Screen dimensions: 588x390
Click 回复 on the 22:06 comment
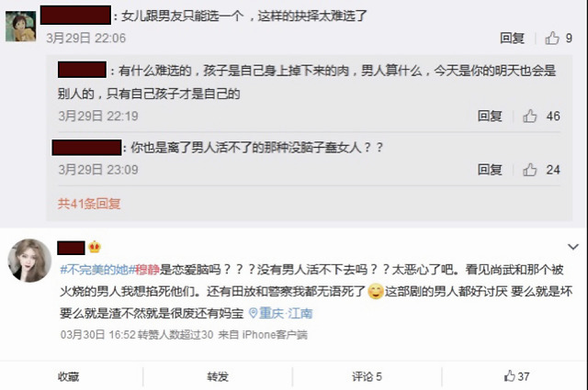[x=512, y=38]
